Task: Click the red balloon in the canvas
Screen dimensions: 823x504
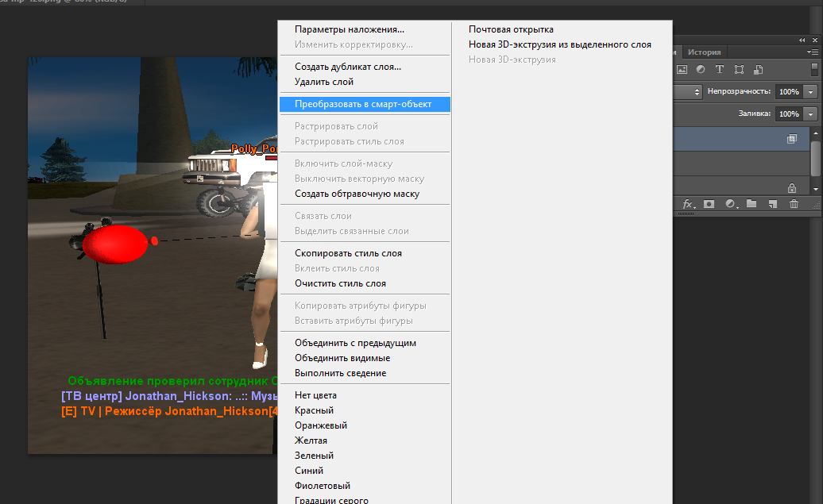Action: pos(115,244)
